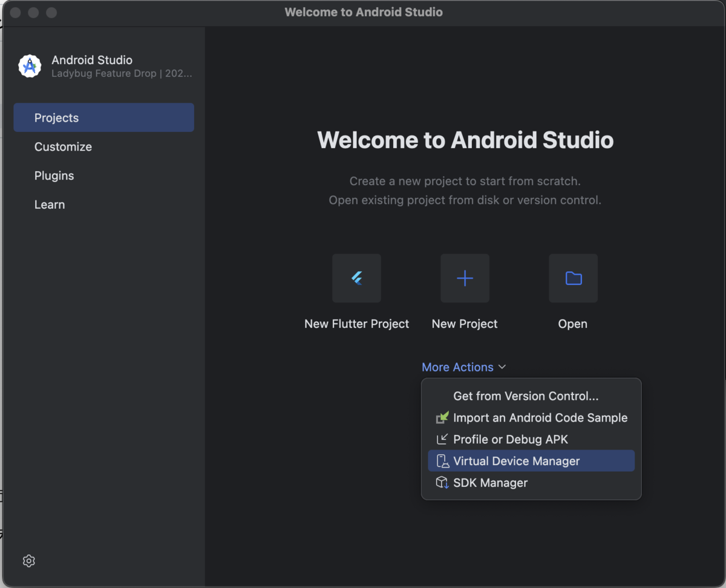Open Virtual Device Manager
The width and height of the screenshot is (726, 588).
531,461
